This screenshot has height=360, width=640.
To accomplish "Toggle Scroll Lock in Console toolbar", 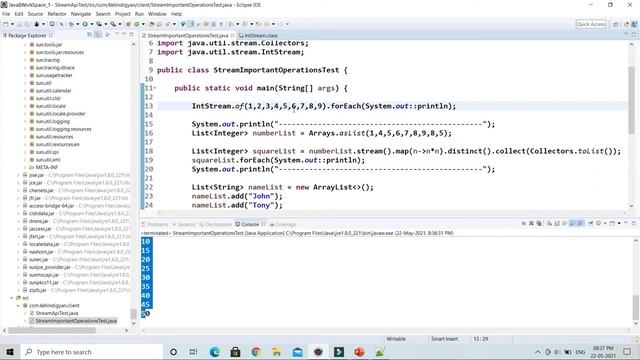I will pyautogui.click(x=557, y=223).
